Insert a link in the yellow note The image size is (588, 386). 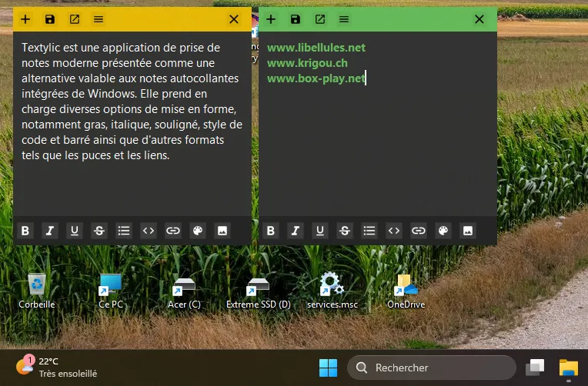173,231
